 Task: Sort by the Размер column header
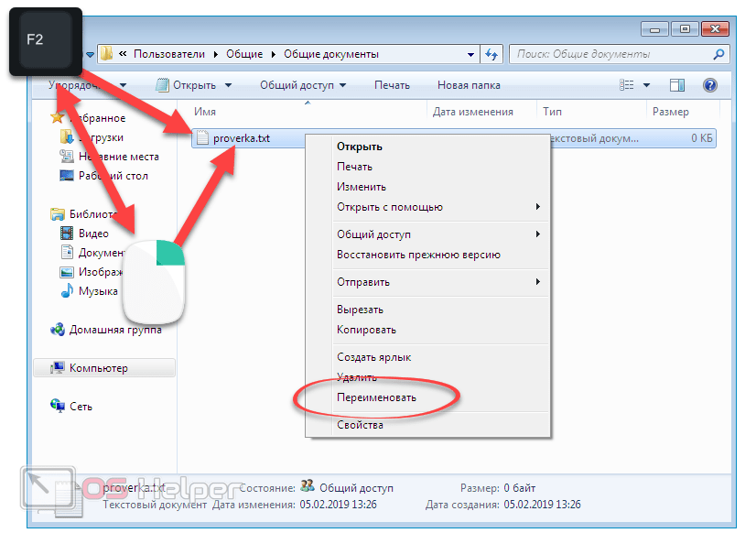pos(671,112)
